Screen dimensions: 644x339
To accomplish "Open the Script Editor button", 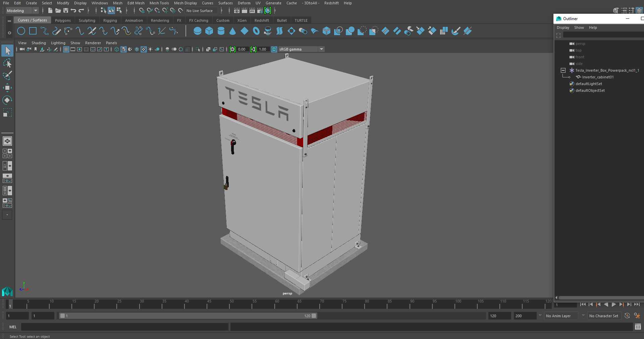I will click(638, 327).
